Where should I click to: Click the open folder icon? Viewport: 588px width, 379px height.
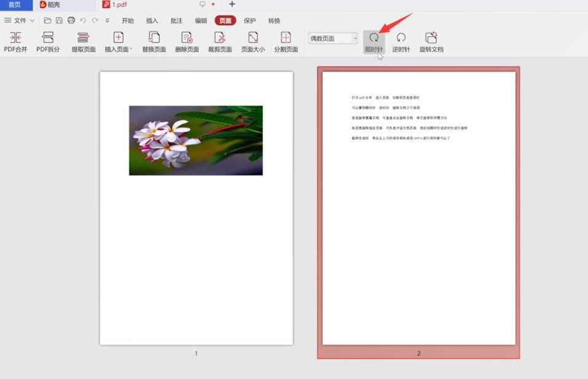tap(47, 20)
